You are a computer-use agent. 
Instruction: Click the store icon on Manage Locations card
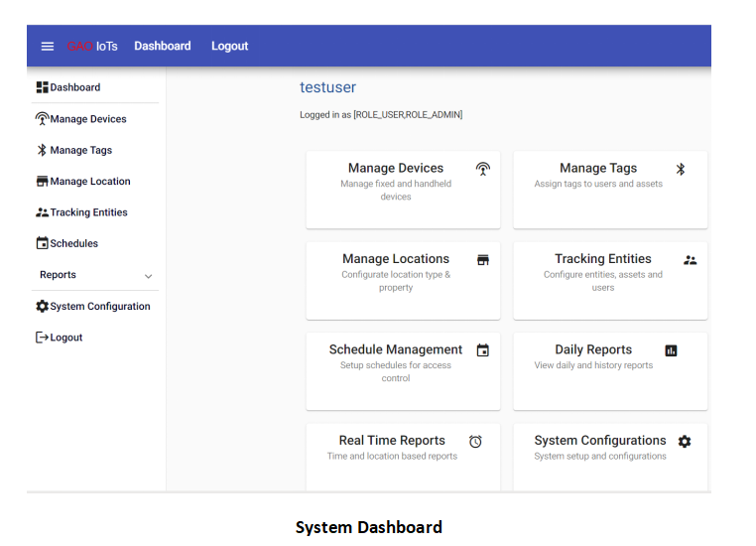483,260
